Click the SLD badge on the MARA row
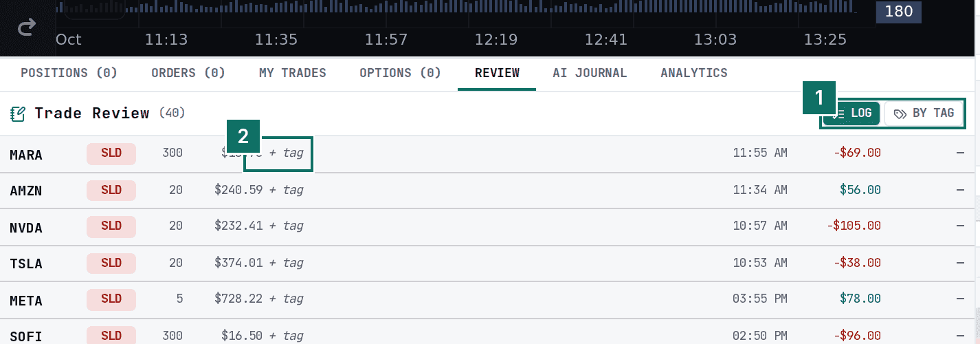This screenshot has height=344, width=980. 111,153
